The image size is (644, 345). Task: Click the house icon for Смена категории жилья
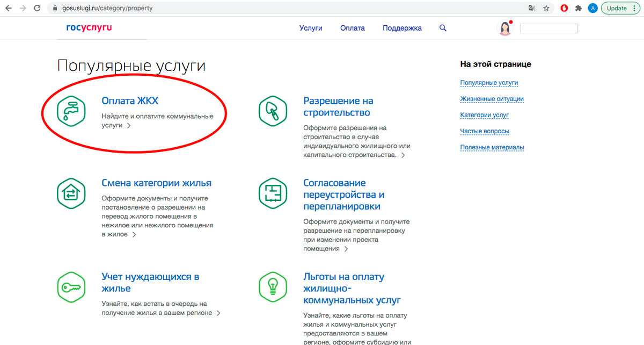point(71,193)
